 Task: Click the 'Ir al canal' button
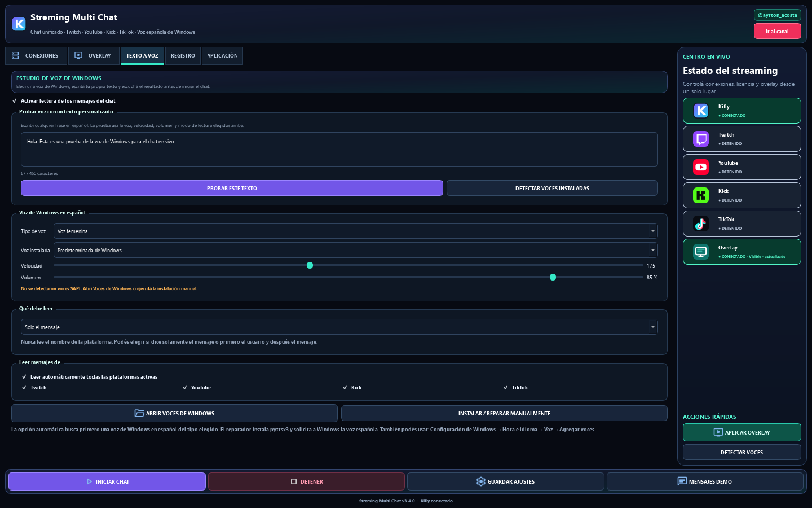777,32
